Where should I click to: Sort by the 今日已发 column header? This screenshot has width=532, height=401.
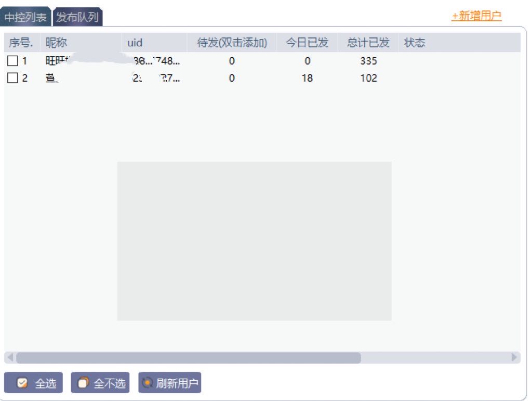click(x=307, y=43)
